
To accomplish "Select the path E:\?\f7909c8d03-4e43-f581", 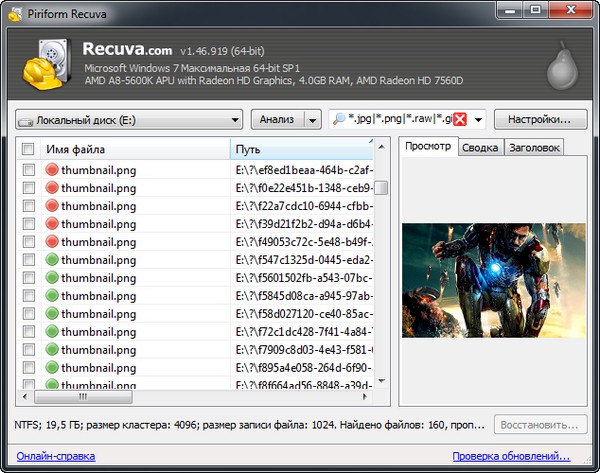I will tap(304, 350).
